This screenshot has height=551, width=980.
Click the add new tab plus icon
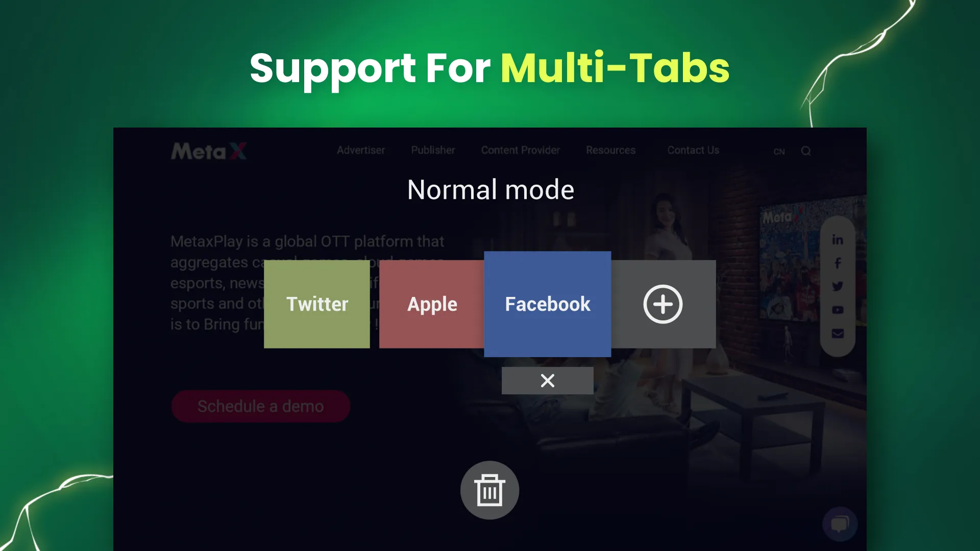(663, 304)
